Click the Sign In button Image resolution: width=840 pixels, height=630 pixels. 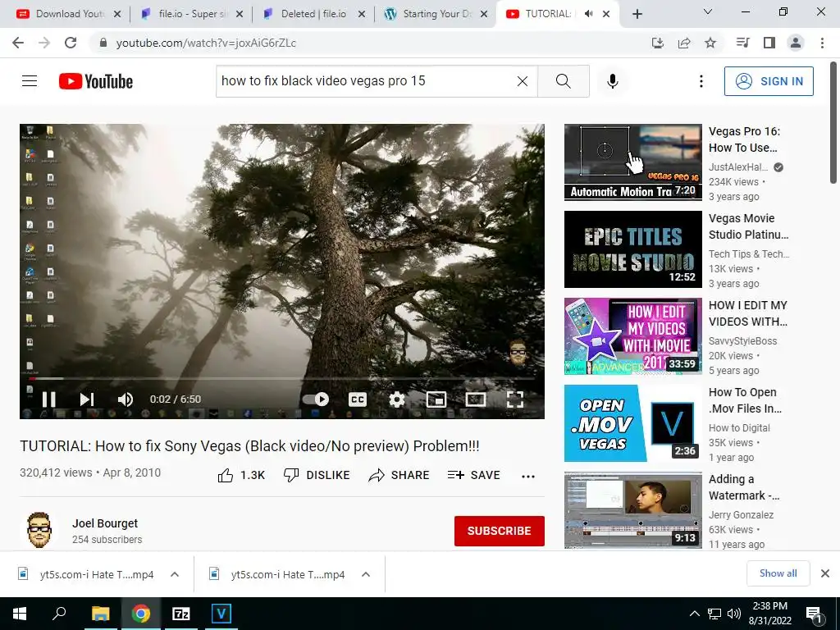click(769, 81)
